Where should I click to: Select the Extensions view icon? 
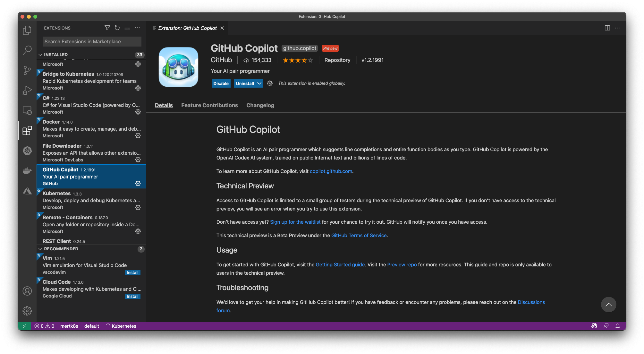click(x=27, y=131)
